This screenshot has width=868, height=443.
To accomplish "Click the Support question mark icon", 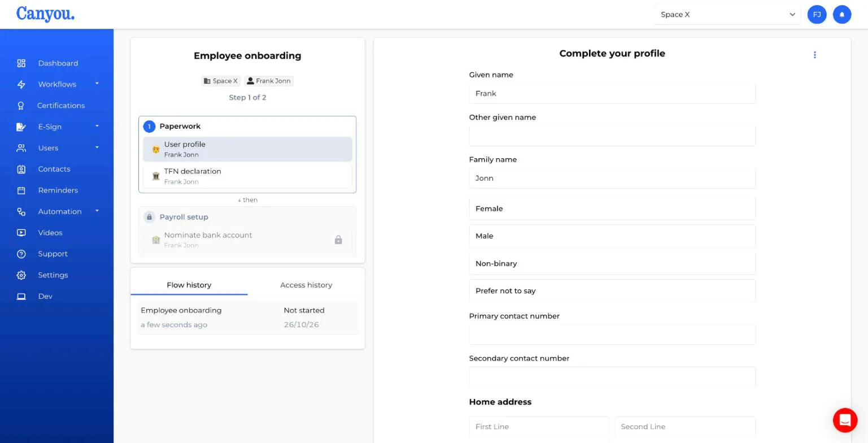I will tap(21, 254).
